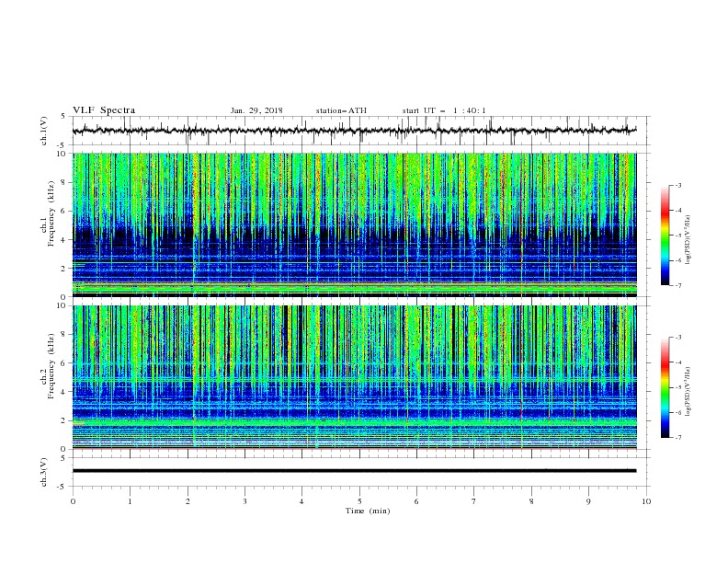
Task: Click inside the ch.2 spectrogram panel
Action: [354, 377]
